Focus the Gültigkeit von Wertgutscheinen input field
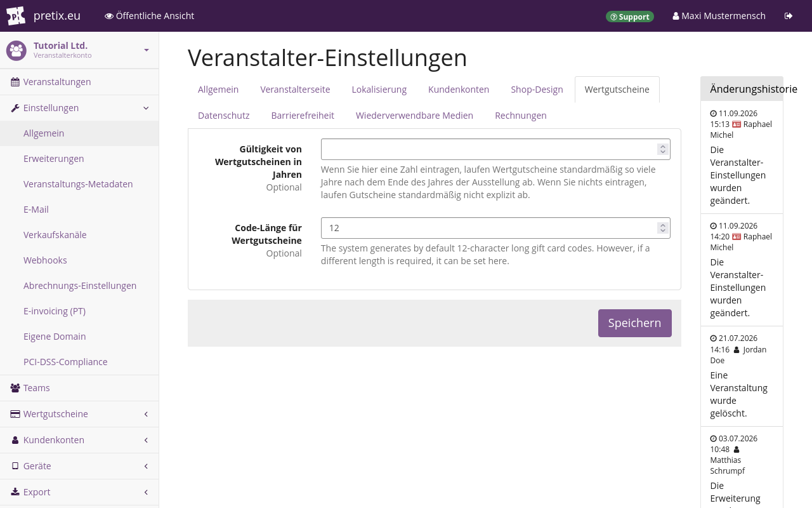 point(495,149)
